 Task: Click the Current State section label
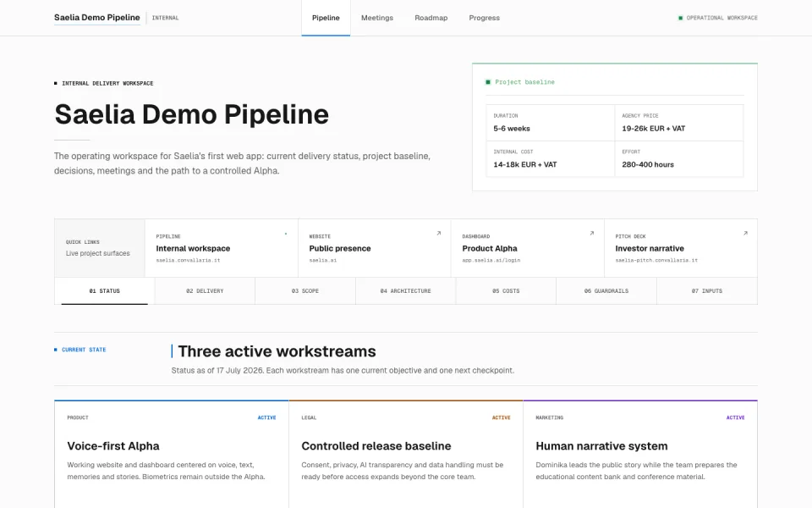pos(84,350)
